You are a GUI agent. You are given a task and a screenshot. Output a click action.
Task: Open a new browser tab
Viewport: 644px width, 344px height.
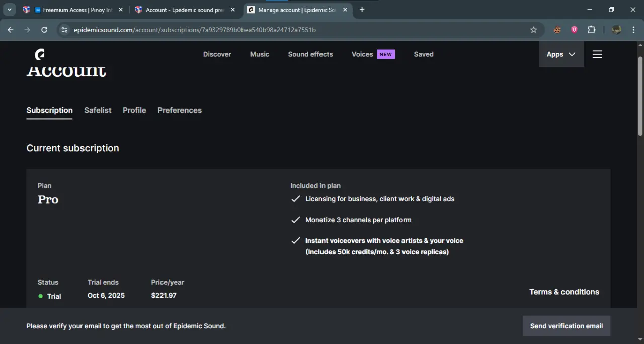362,10
